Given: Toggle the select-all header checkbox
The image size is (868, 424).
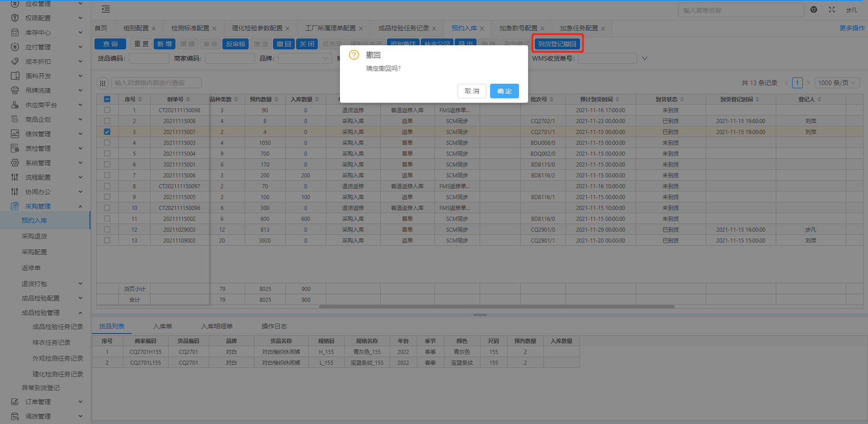Looking at the screenshot, I should (x=107, y=99).
